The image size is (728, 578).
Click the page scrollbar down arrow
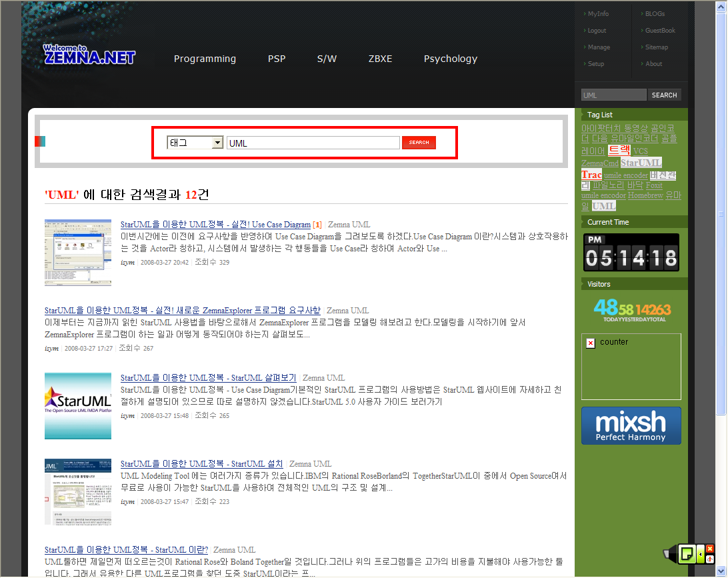point(721,571)
